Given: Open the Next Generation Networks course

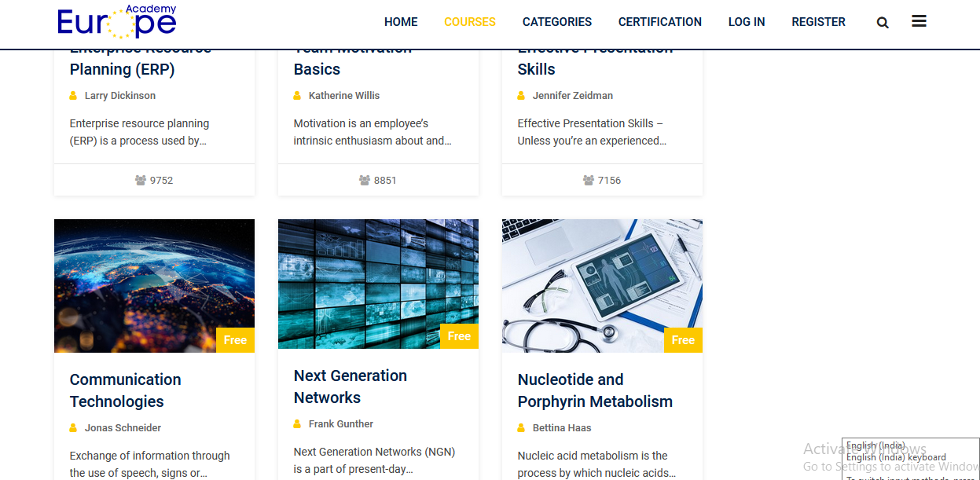Looking at the screenshot, I should pyautogui.click(x=350, y=387).
